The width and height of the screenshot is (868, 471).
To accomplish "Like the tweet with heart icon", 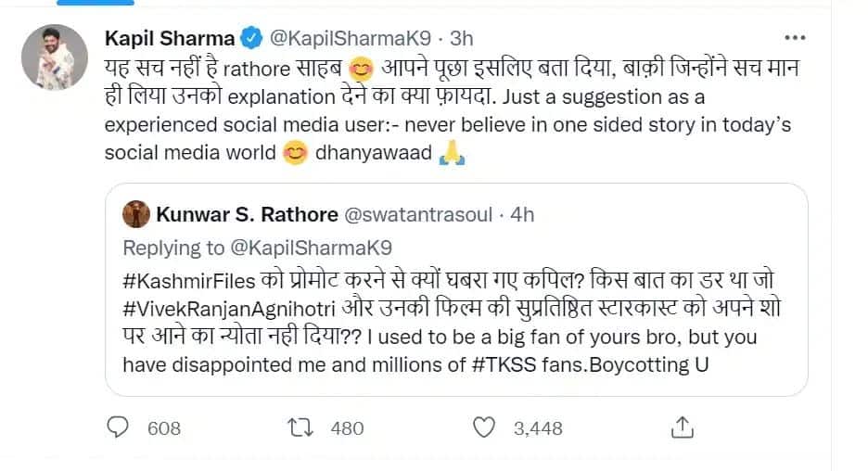I will tap(484, 428).
